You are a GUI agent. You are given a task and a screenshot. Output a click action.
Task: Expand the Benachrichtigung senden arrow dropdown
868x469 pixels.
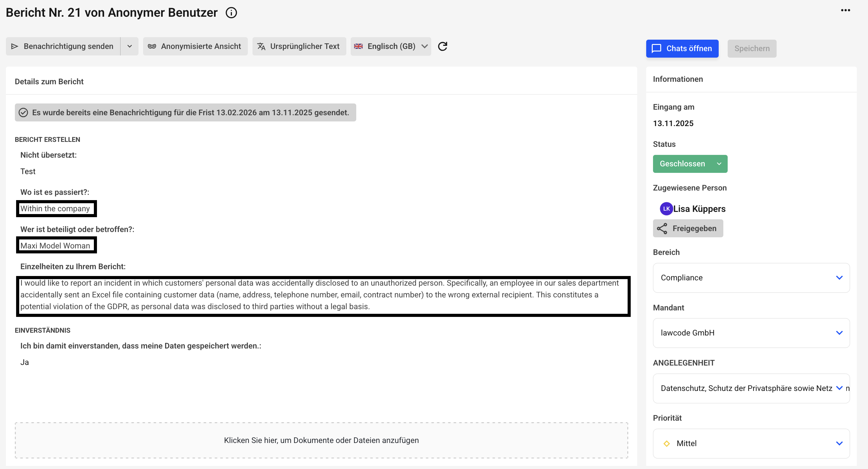[x=129, y=46]
